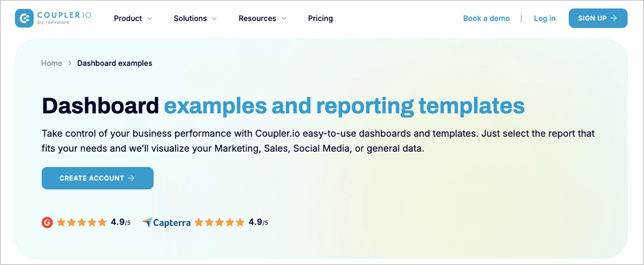Click the G2 rating logo icon
Screen dimensions: 644x265
coord(47,222)
